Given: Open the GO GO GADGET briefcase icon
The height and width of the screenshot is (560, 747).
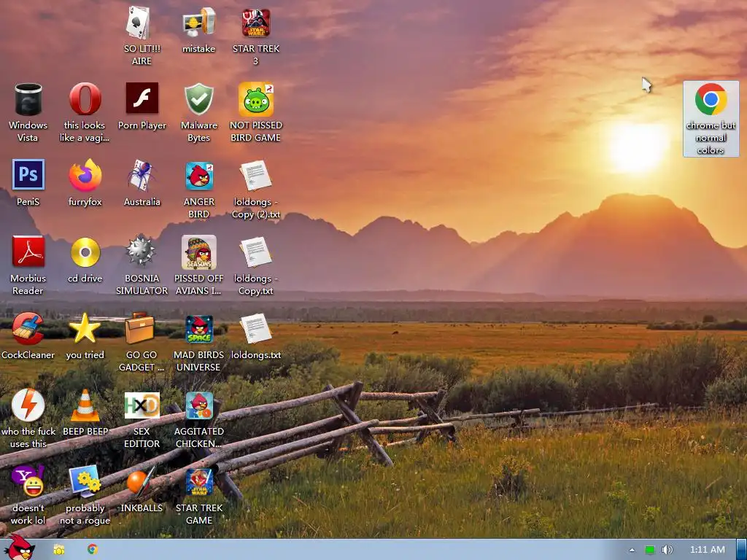Looking at the screenshot, I should click(x=140, y=328).
